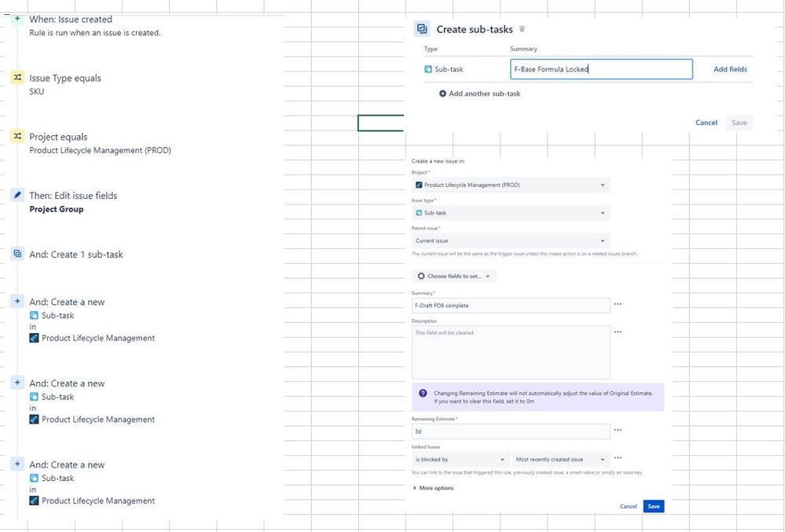
Task: Click the Sub-task type icon in the table row
Action: [429, 69]
